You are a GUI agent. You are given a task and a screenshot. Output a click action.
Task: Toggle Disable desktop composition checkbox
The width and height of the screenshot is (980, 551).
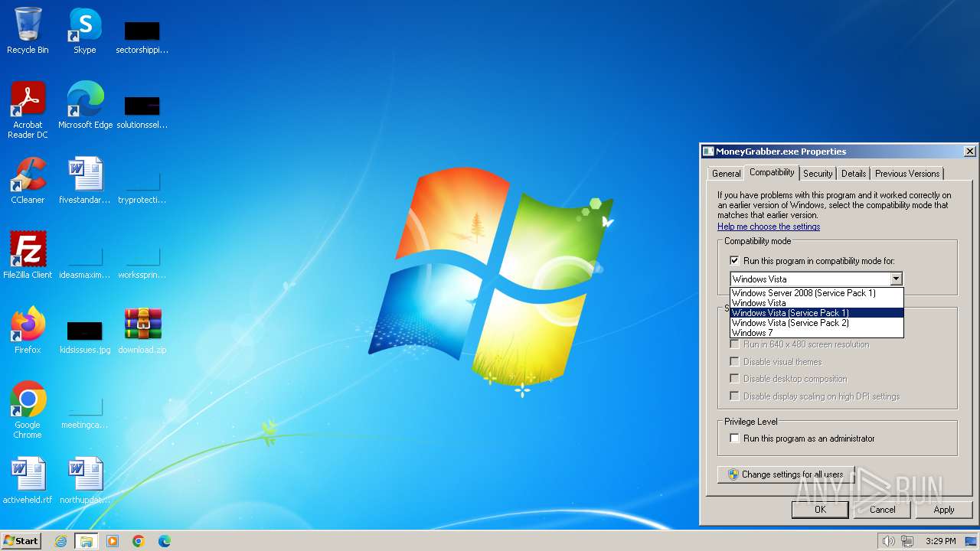(x=734, y=379)
